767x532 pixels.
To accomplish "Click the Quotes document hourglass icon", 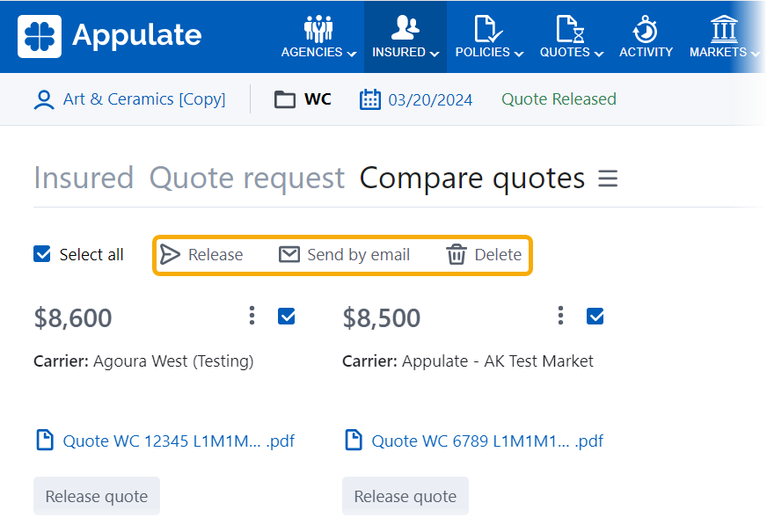I will point(570,29).
